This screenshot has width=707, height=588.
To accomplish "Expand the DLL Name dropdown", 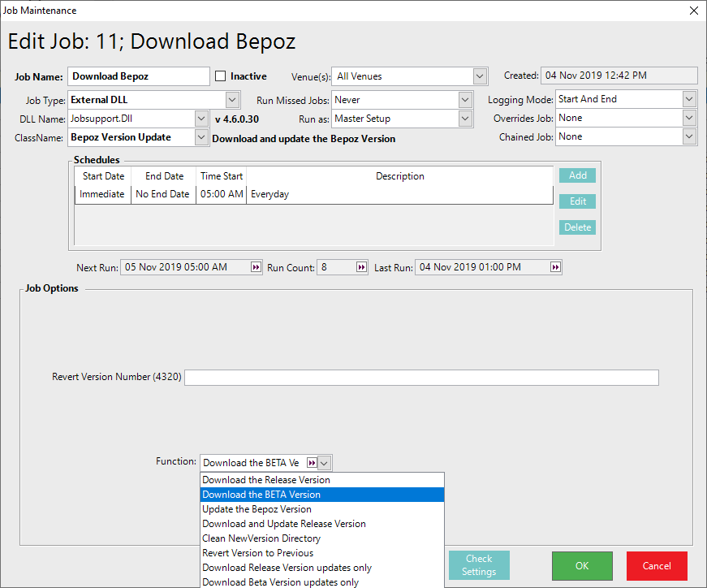I will tap(201, 119).
